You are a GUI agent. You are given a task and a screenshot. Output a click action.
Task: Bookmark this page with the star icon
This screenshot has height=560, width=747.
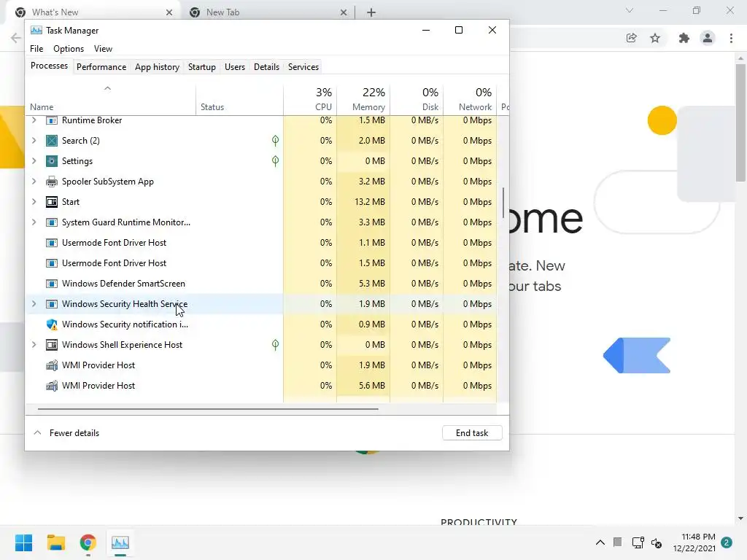(x=655, y=38)
